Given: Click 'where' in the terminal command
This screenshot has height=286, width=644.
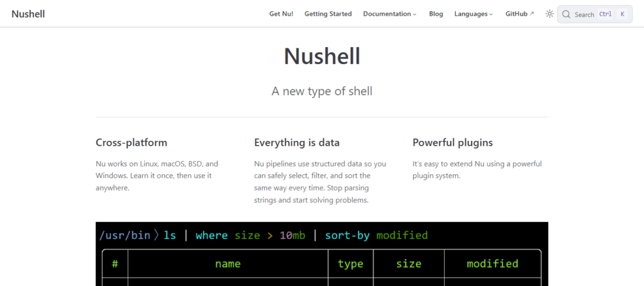Looking at the screenshot, I should 211,236.
